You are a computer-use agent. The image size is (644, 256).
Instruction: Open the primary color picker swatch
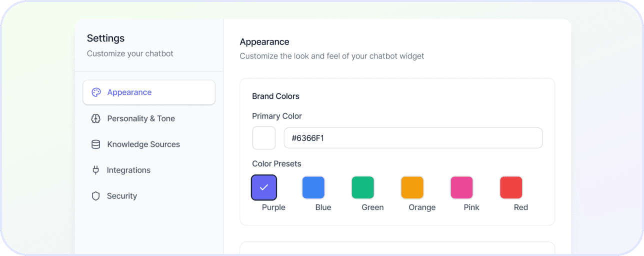tap(264, 138)
